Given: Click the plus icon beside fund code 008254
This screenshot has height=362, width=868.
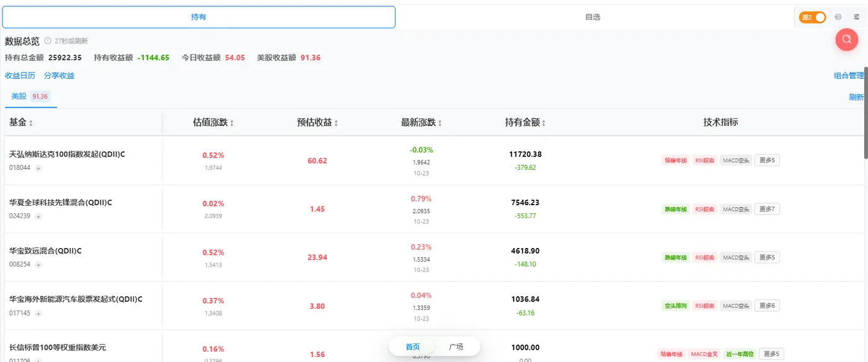Looking at the screenshot, I should (38, 265).
